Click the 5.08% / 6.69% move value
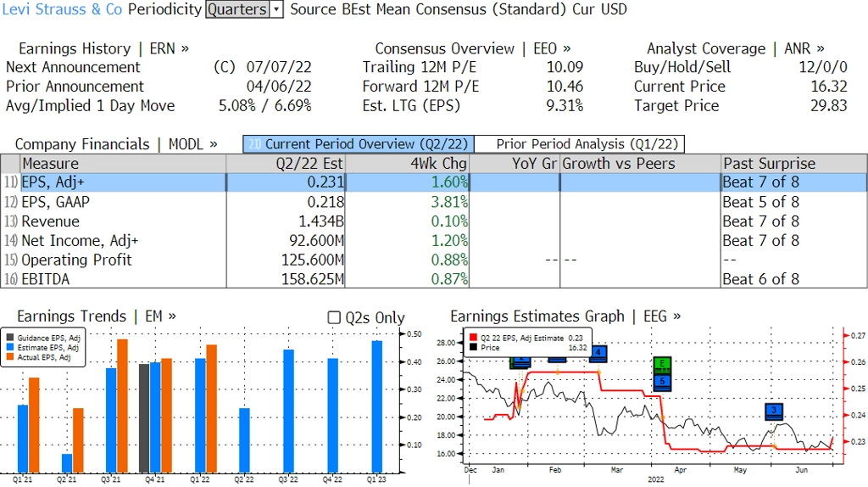 point(265,106)
